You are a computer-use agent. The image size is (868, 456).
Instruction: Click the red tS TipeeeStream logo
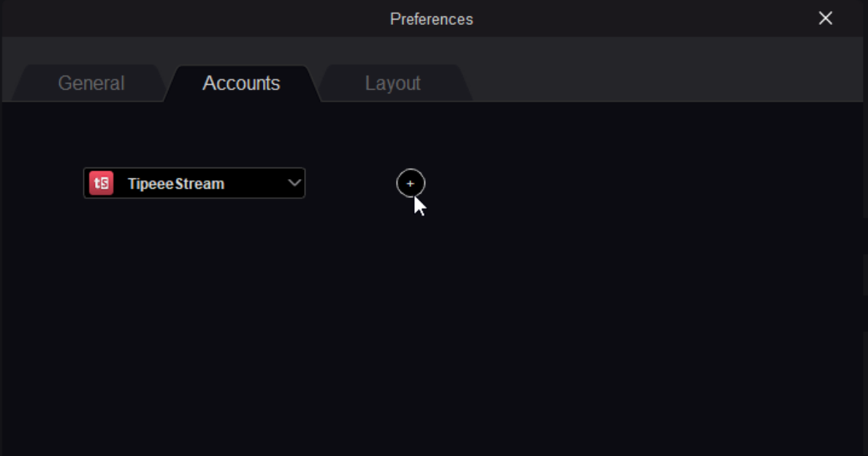[102, 183]
